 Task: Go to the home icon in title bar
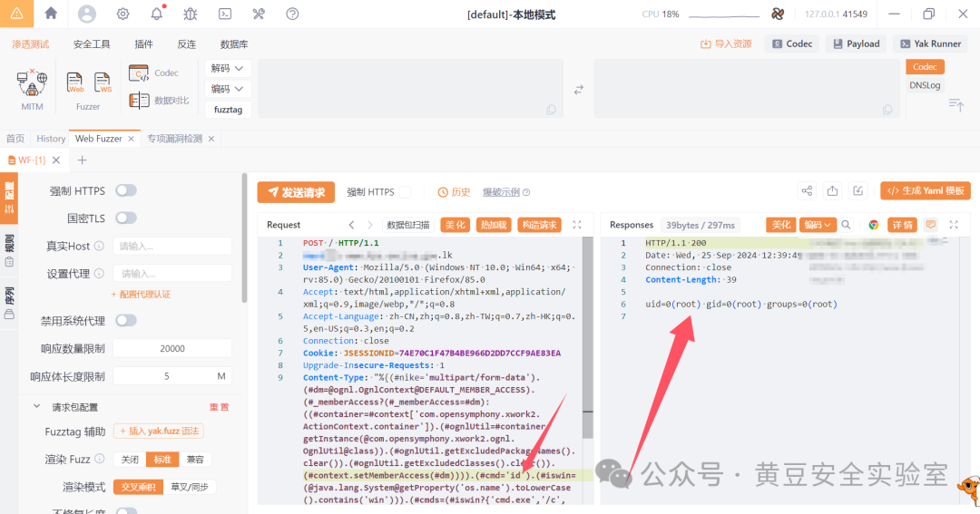(51, 13)
